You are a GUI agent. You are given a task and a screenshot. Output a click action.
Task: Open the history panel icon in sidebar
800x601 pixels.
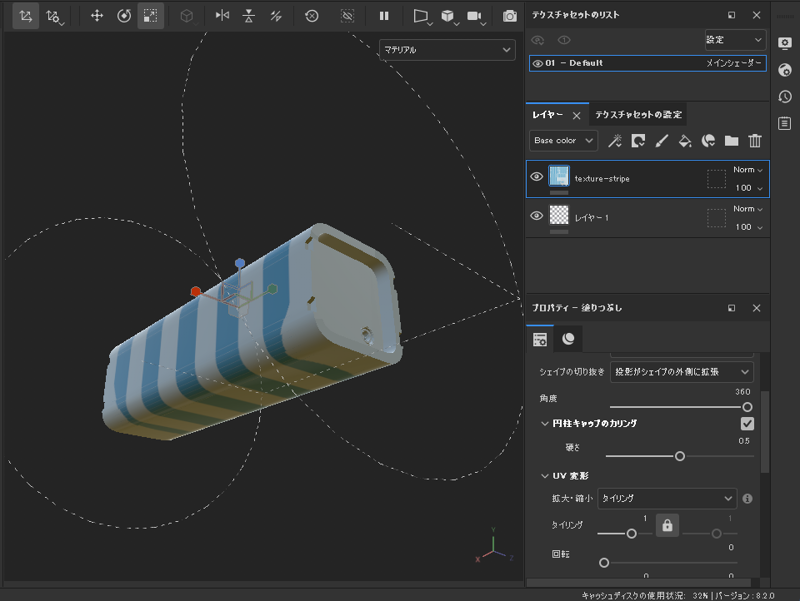(785, 96)
